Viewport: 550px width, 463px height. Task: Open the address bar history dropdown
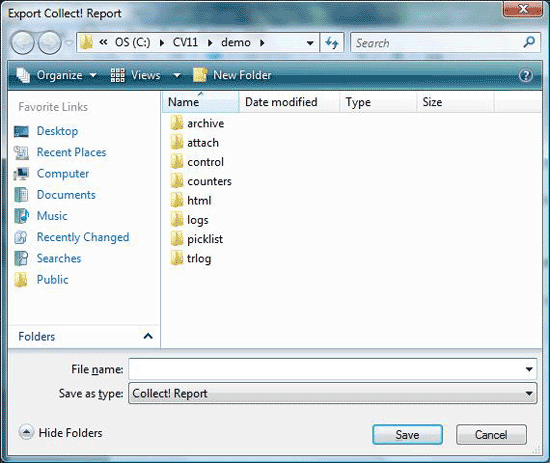click(310, 43)
